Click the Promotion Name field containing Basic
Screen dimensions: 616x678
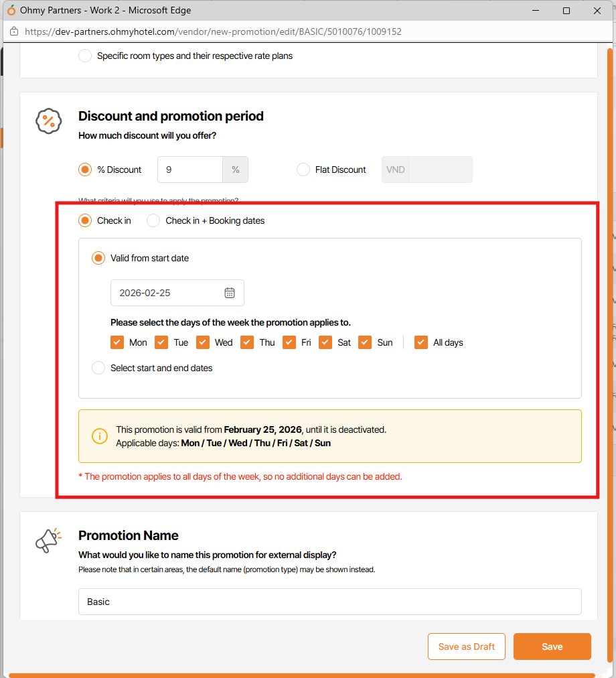pyautogui.click(x=330, y=602)
